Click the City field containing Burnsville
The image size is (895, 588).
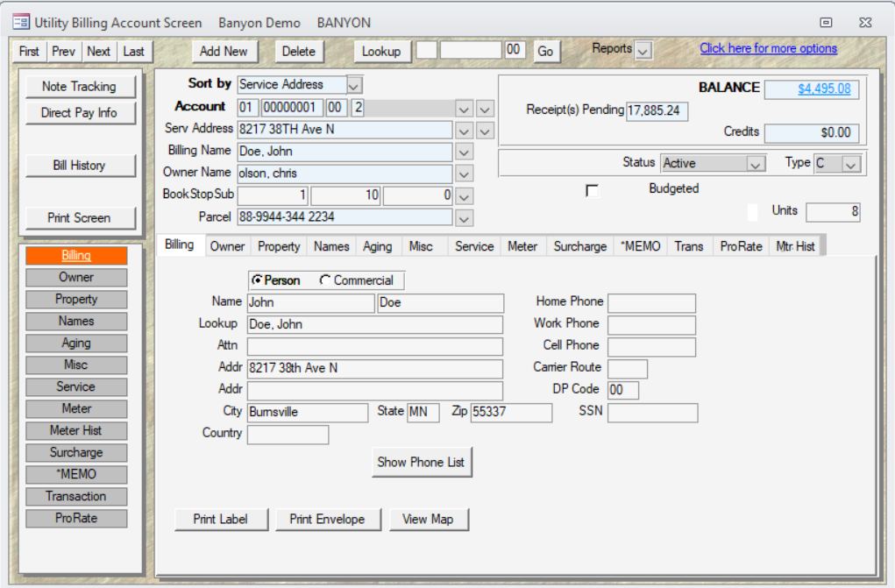coord(307,412)
